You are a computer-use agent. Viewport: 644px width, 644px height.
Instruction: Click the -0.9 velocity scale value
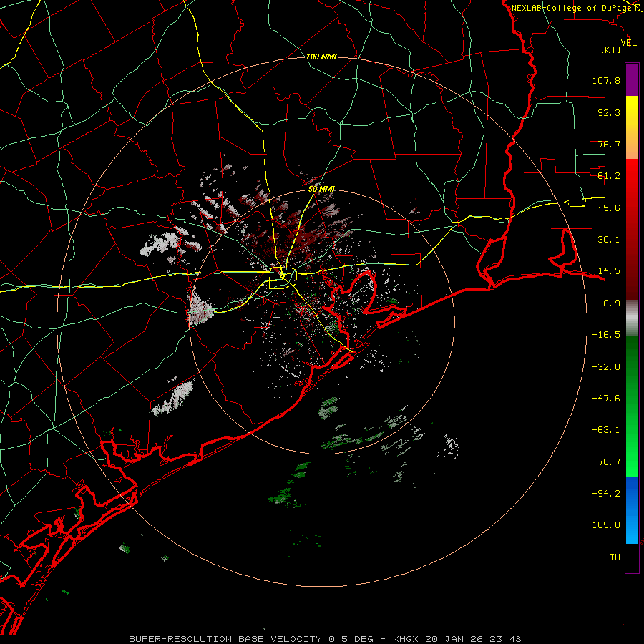click(609, 303)
